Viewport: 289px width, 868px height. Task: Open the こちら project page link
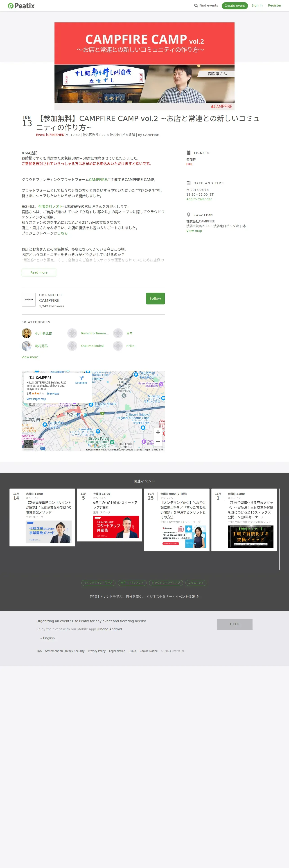[62, 233]
